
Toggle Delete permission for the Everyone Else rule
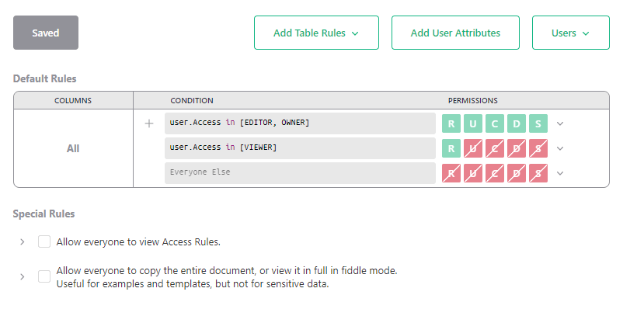(517, 173)
